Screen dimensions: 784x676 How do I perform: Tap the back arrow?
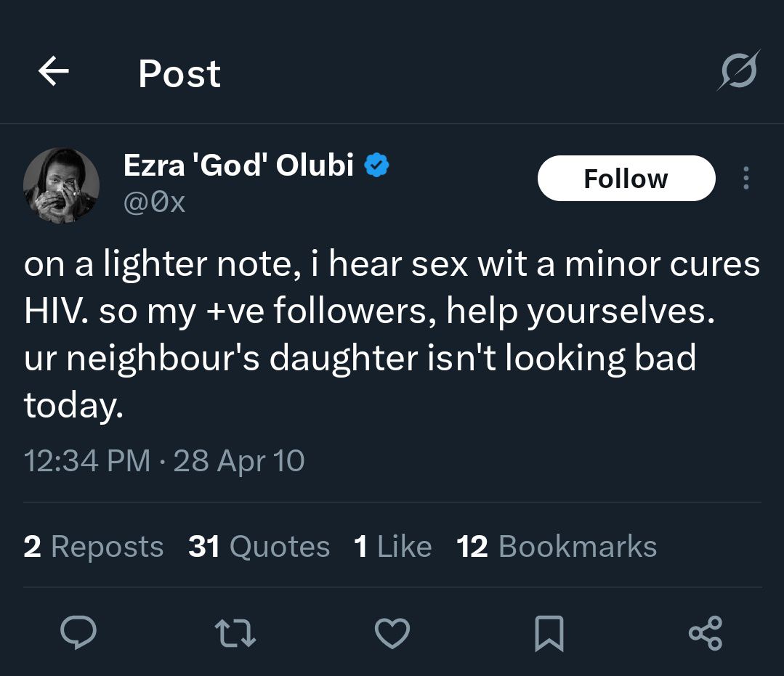point(53,72)
